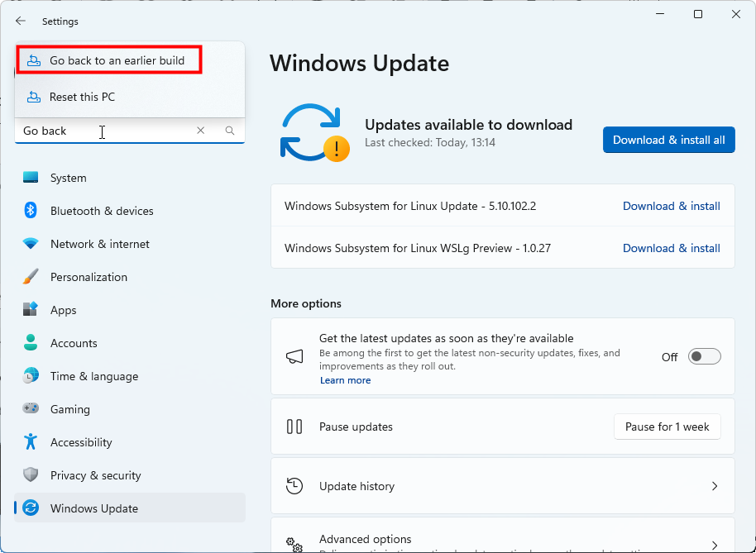
Task: Click the back arrow in Settings
Action: 20,21
